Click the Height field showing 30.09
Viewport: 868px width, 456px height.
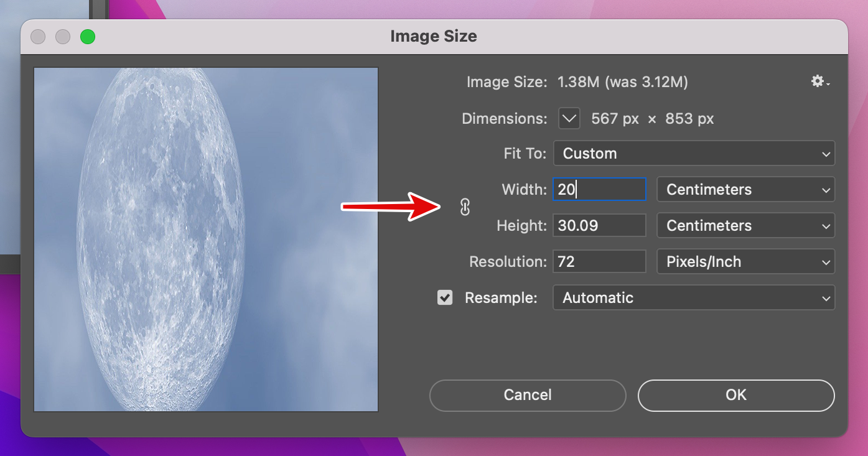coord(599,226)
